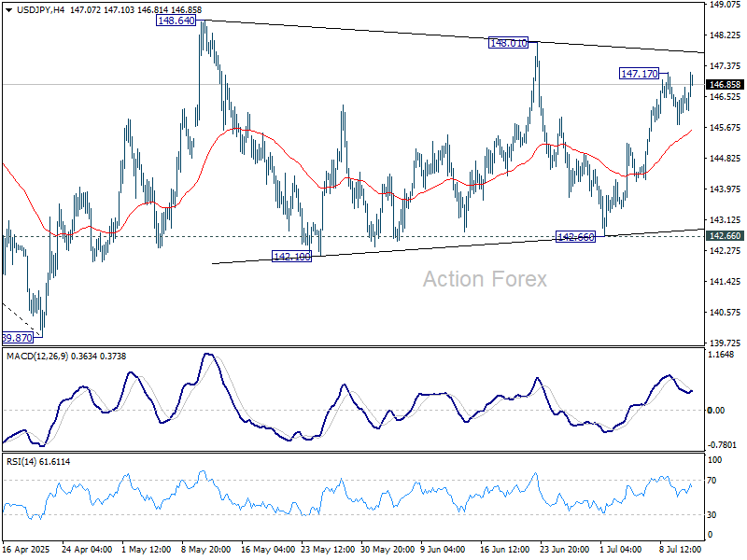This screenshot has width=747, height=560.
Task: Select the 148.010 price label
Action: tap(508, 43)
